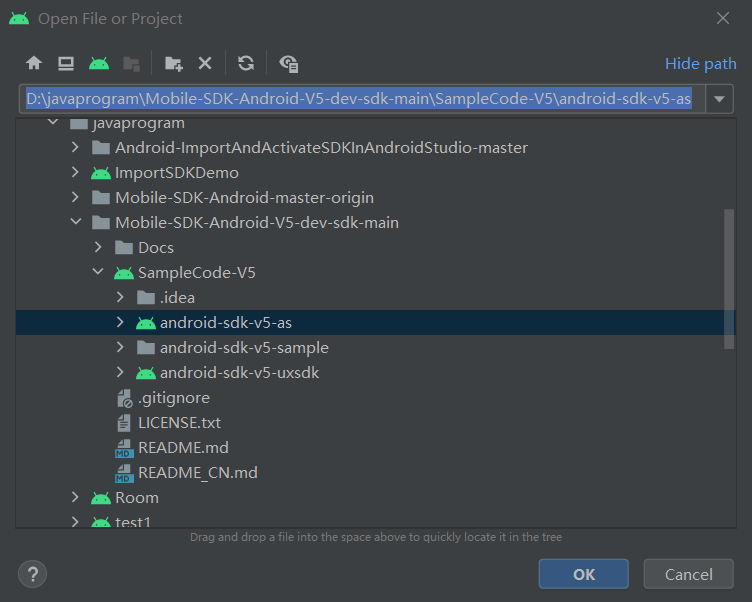Select README_CN.md file
752x602 pixels.
click(x=198, y=472)
